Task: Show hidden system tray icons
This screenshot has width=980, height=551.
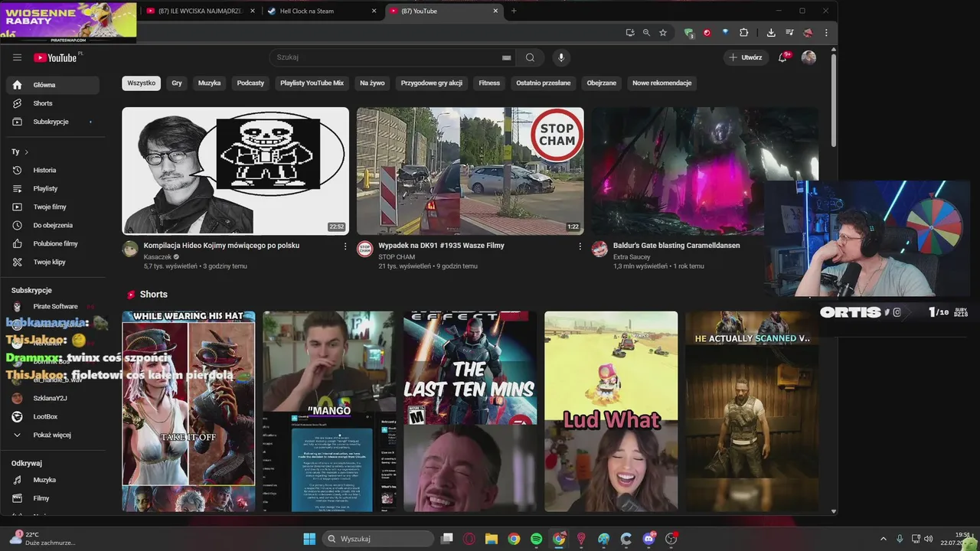Action: [x=883, y=539]
